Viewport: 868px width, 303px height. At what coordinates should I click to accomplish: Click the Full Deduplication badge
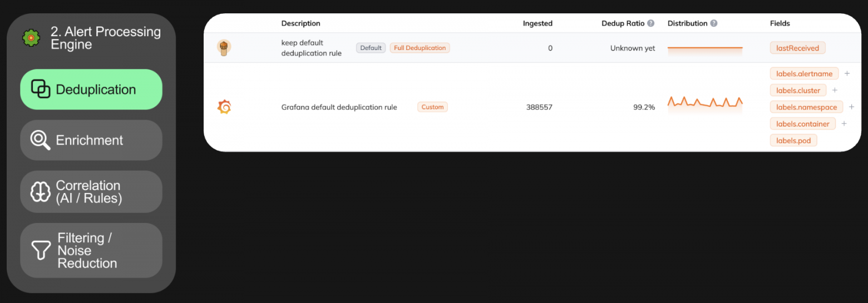pyautogui.click(x=420, y=48)
